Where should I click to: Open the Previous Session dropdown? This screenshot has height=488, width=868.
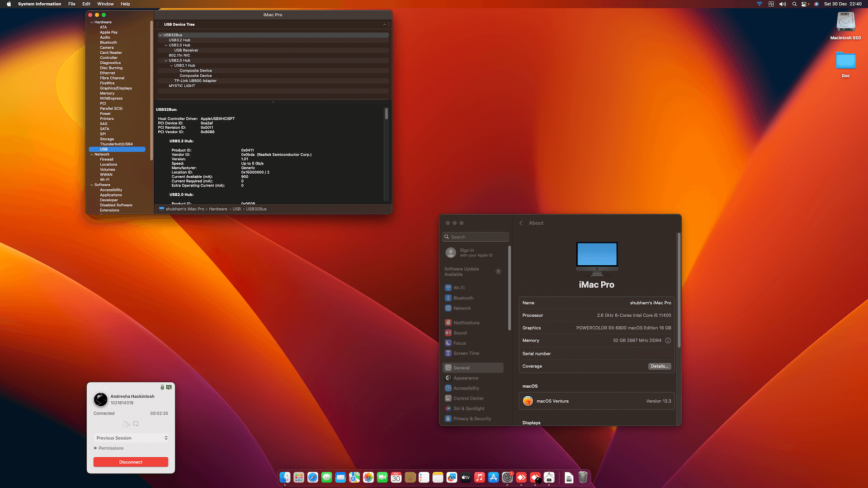coord(131,438)
